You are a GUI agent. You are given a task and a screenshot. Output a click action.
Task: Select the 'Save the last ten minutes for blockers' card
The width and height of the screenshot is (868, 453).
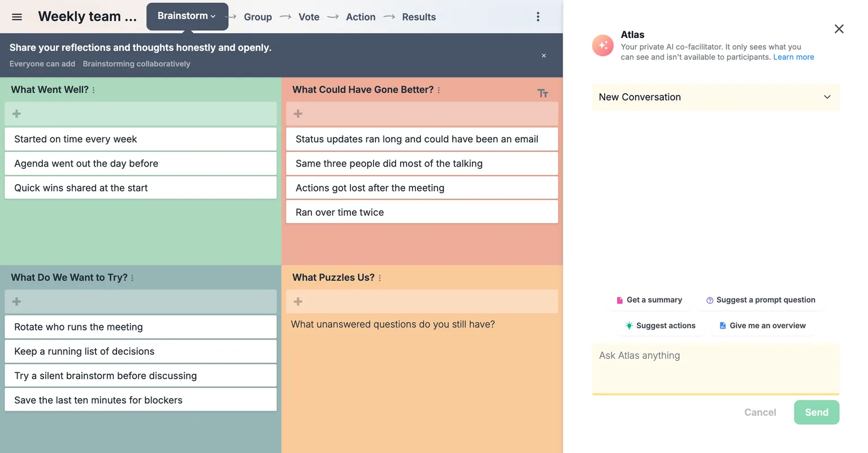point(141,400)
